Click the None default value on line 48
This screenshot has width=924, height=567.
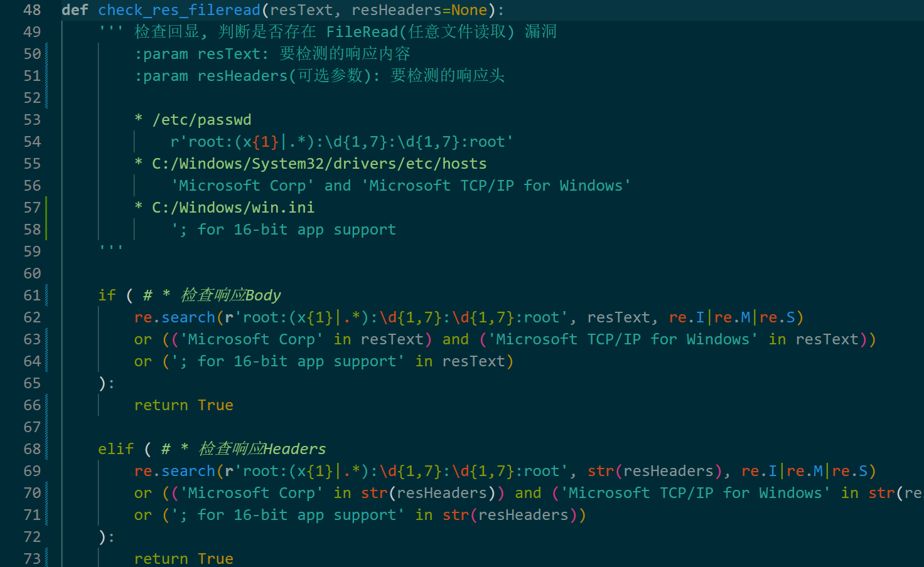[x=469, y=10]
